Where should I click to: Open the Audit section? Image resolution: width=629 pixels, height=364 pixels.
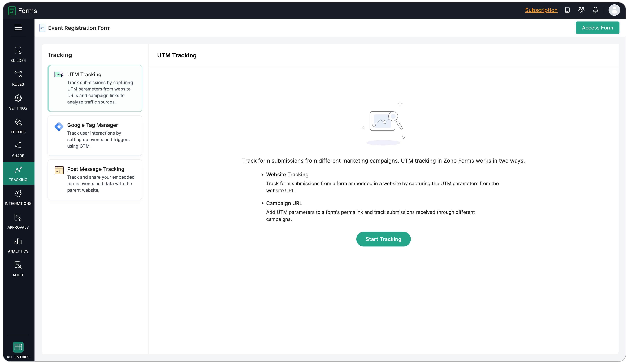tap(18, 269)
